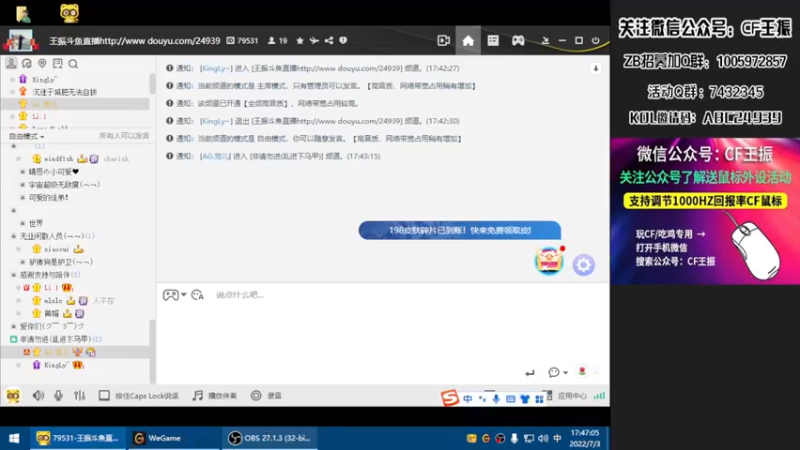Collapse the 感谢支持与陪伴 channel group
Screen dimensions: 800x450
(14, 274)
